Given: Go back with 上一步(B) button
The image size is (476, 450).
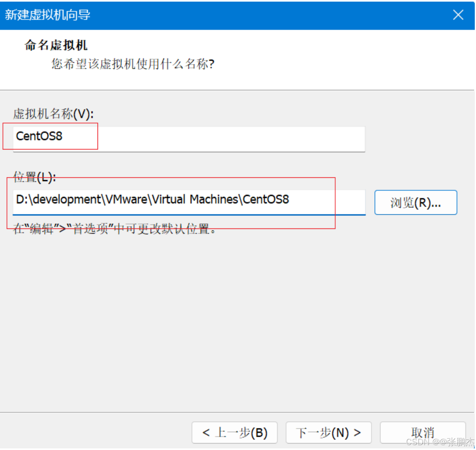Looking at the screenshot, I should click(x=235, y=432).
